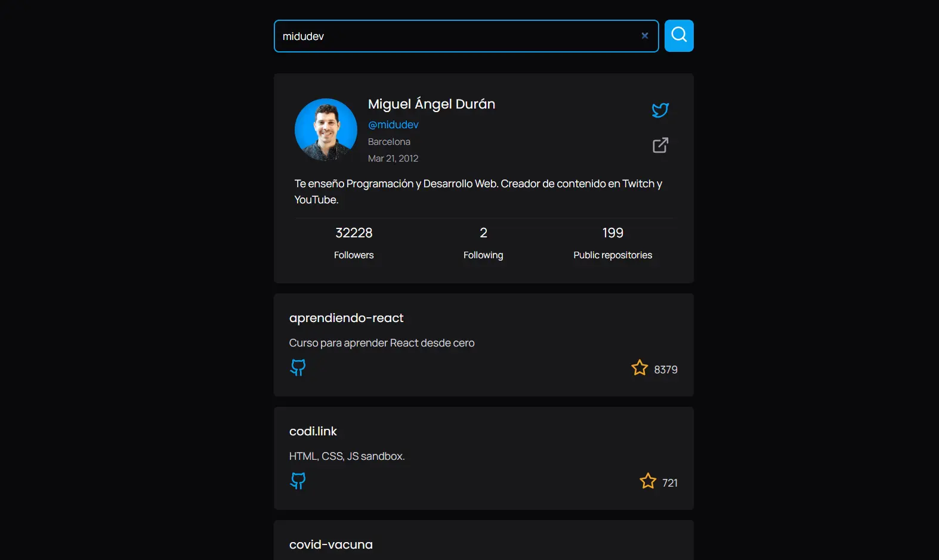
Task: Click the name Miguel Ángel Durán
Action: coord(431,104)
